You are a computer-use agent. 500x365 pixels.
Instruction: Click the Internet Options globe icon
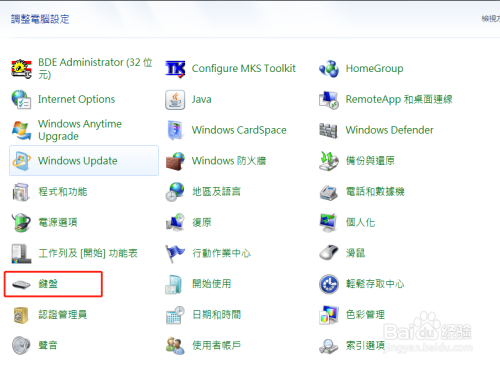pyautogui.click(x=21, y=99)
